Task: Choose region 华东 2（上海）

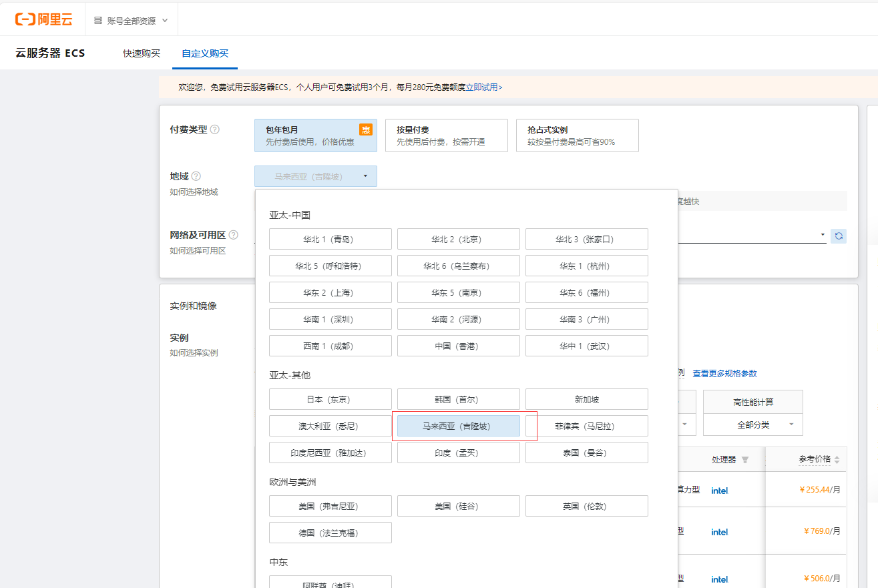Action: pos(331,292)
